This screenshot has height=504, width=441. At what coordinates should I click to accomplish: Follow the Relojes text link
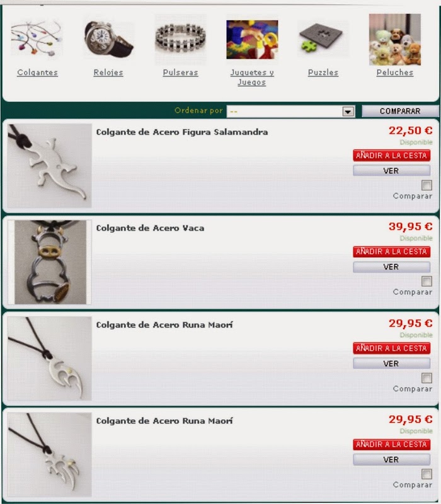108,72
